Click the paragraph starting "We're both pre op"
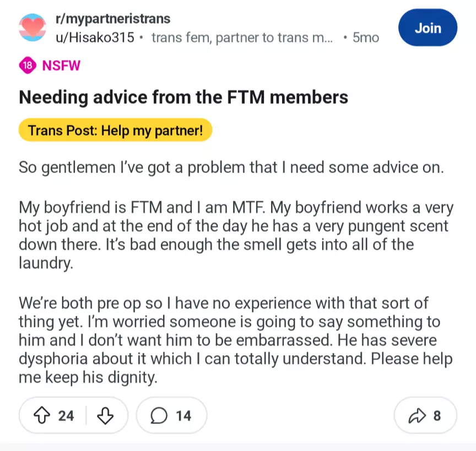The width and height of the screenshot is (476, 451). coord(236,341)
